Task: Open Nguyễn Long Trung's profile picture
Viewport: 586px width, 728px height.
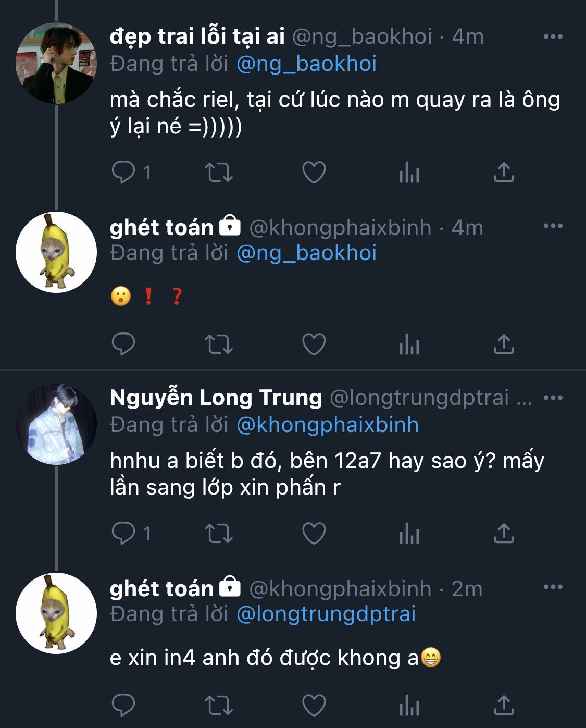Action: coord(56,424)
